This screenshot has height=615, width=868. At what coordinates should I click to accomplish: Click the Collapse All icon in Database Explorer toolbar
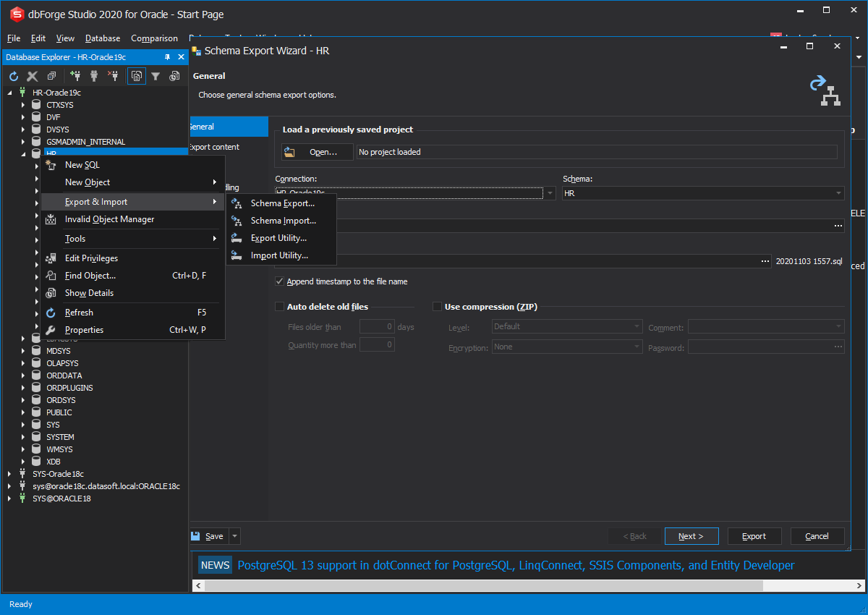[x=51, y=76]
